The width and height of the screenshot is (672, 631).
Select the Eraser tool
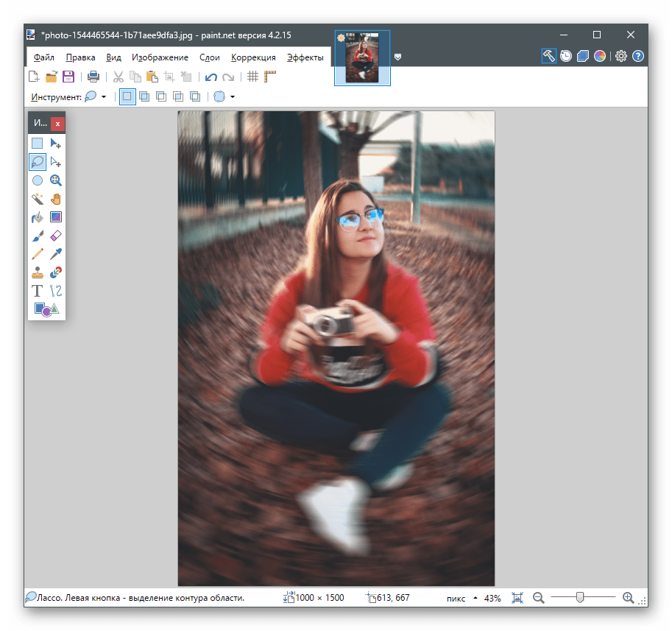click(56, 236)
